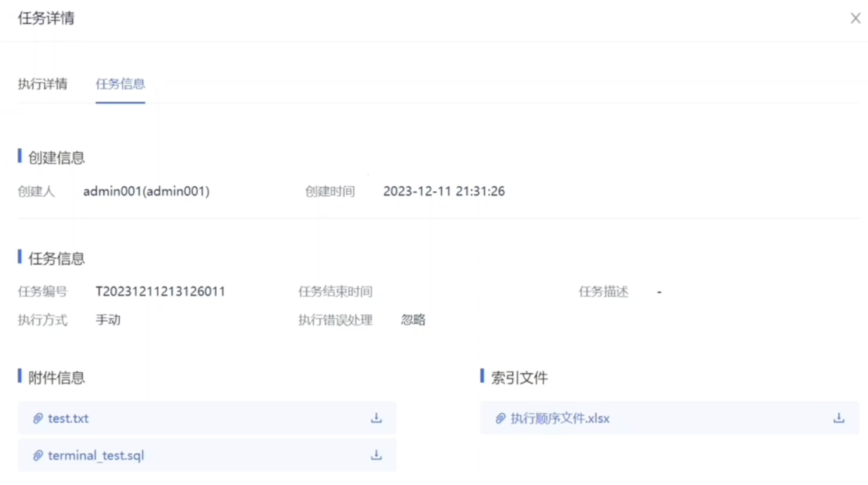The width and height of the screenshot is (868, 485).
Task: Select task number T20231211213126011
Action: click(160, 292)
